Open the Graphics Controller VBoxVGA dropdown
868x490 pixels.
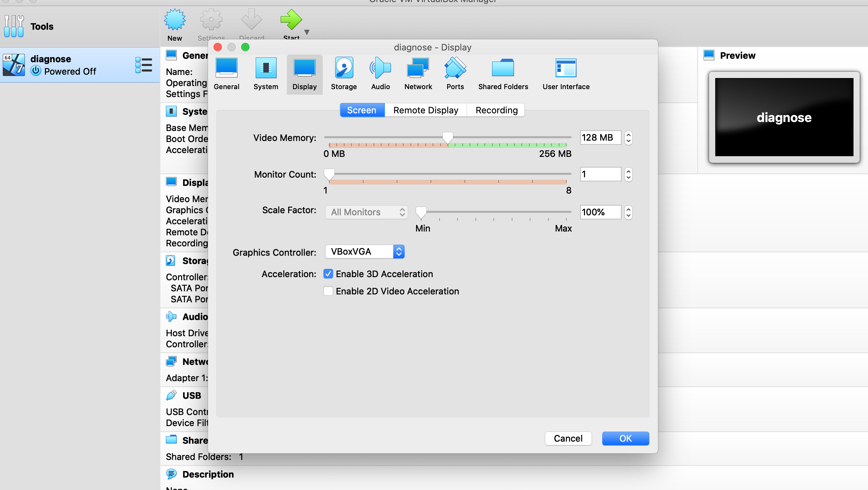tap(365, 252)
